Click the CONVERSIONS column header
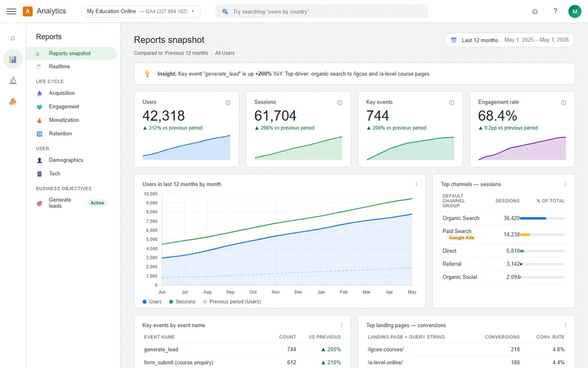588x368 pixels. coord(502,337)
